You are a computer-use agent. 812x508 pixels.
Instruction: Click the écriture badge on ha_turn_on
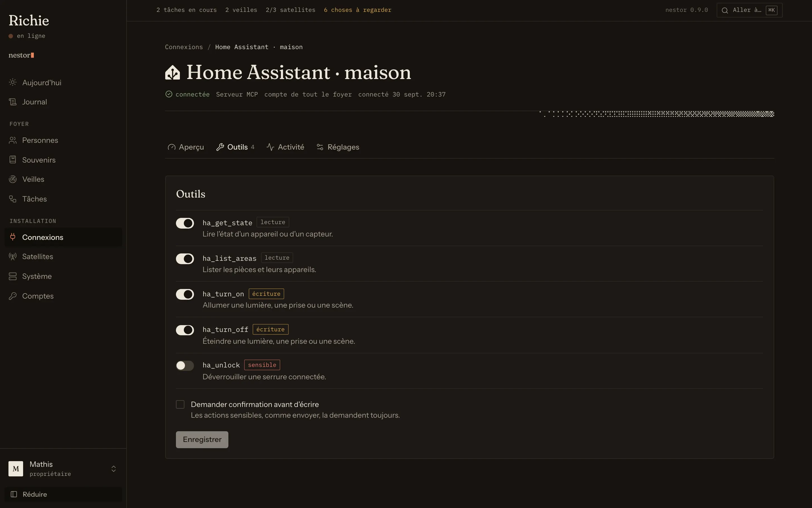coord(266,294)
